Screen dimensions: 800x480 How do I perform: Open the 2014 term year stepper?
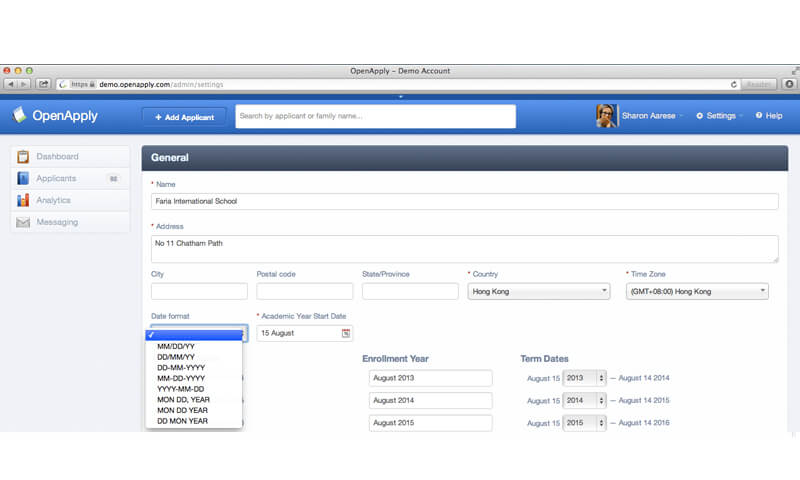[585, 400]
